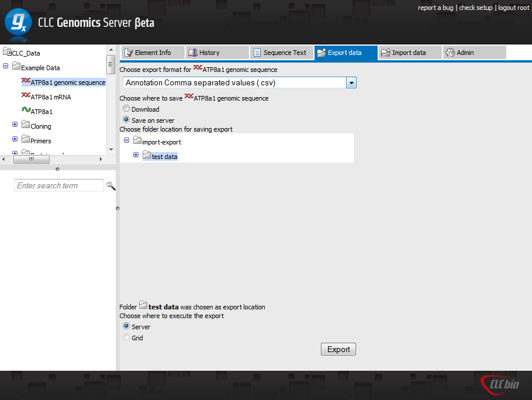Viewport: 532px width, 400px height.
Task: Click the search magnifier icon
Action: click(x=110, y=186)
